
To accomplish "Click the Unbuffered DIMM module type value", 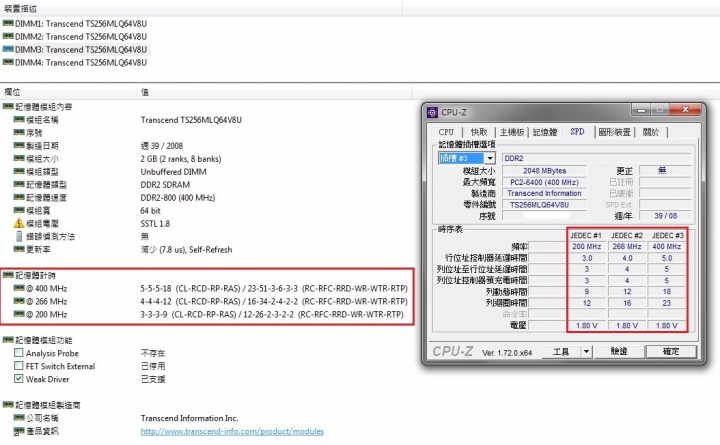I will point(174,172).
